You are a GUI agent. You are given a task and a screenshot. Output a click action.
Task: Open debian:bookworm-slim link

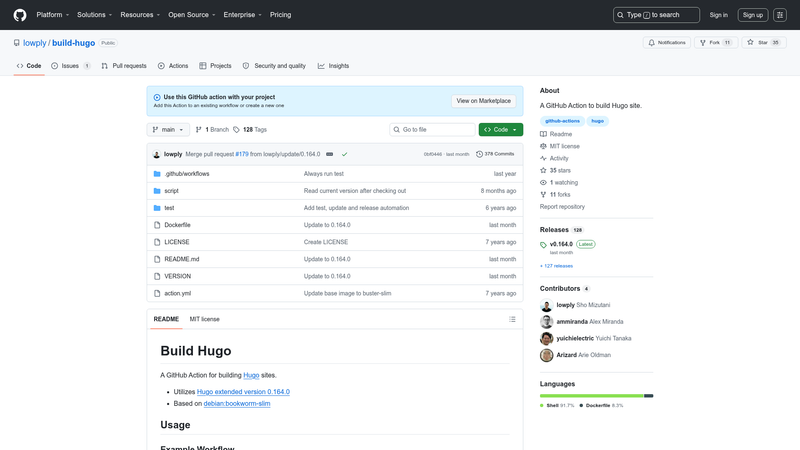(x=237, y=404)
